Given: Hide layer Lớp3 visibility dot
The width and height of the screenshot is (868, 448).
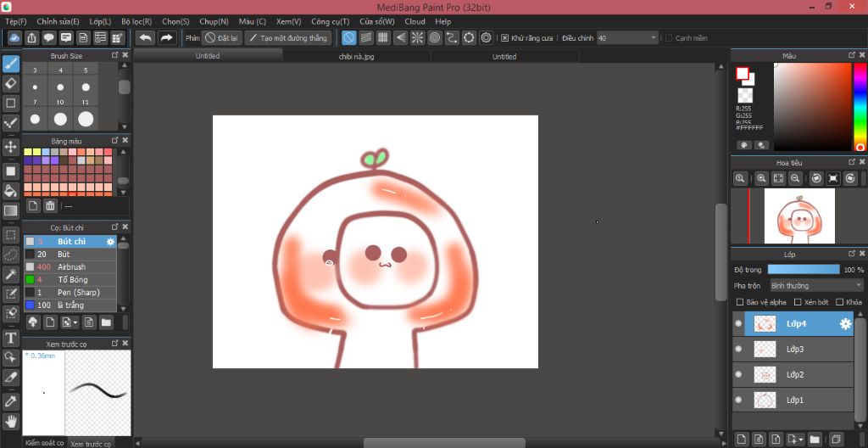Looking at the screenshot, I should [x=738, y=350].
